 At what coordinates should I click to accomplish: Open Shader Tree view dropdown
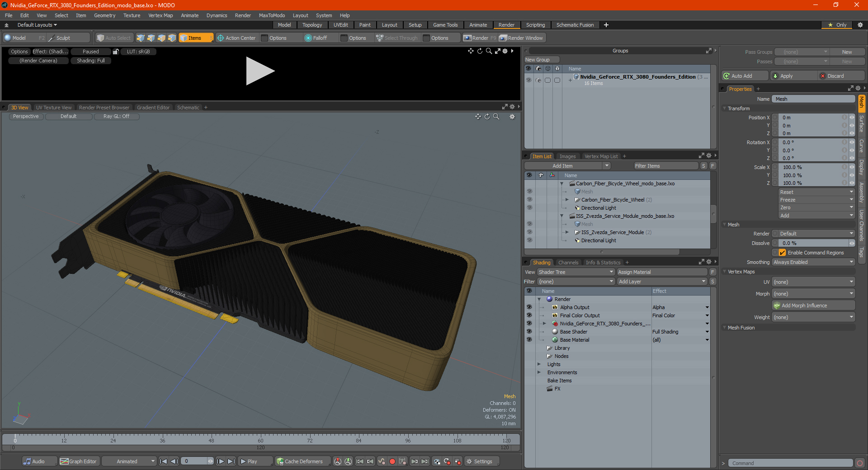tap(576, 272)
